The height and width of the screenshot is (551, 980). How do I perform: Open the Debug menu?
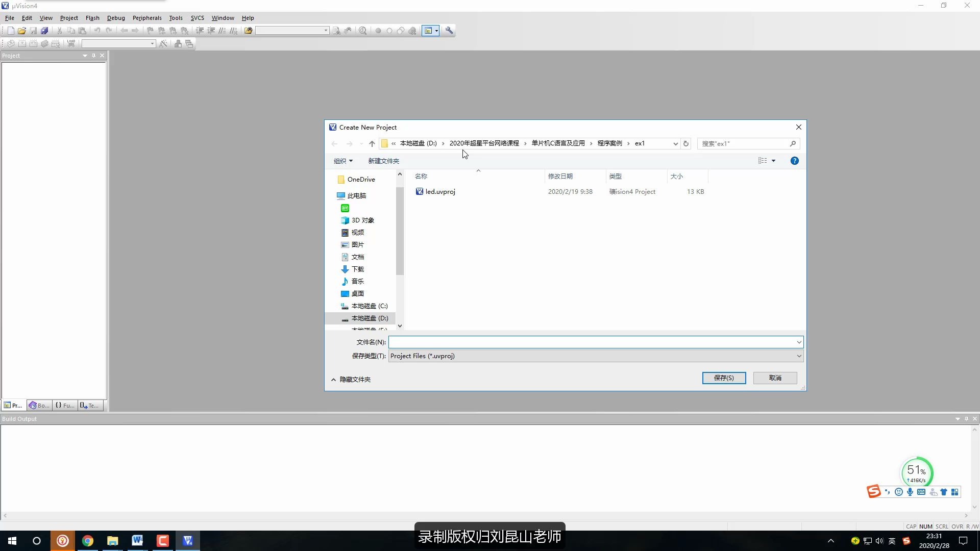(116, 18)
